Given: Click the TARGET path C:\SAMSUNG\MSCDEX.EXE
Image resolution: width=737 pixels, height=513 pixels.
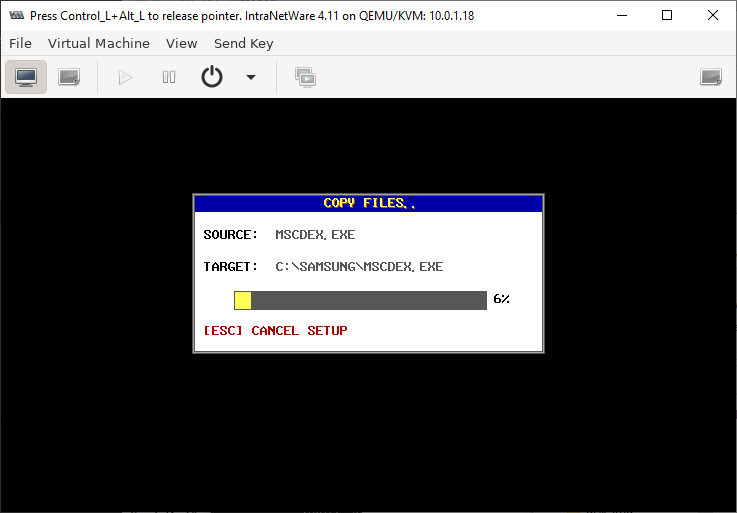Looking at the screenshot, I should coord(359,267).
